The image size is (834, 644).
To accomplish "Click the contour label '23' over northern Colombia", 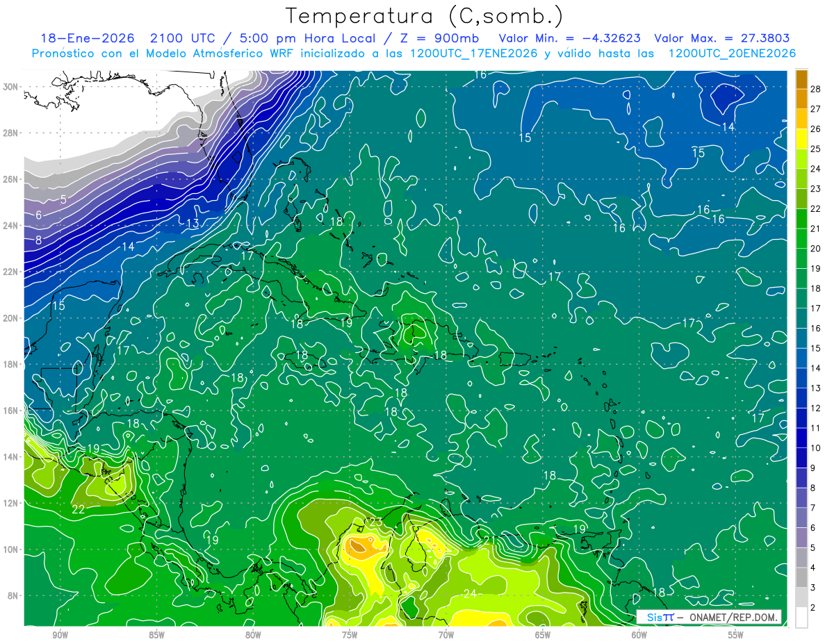I will pos(375,522).
